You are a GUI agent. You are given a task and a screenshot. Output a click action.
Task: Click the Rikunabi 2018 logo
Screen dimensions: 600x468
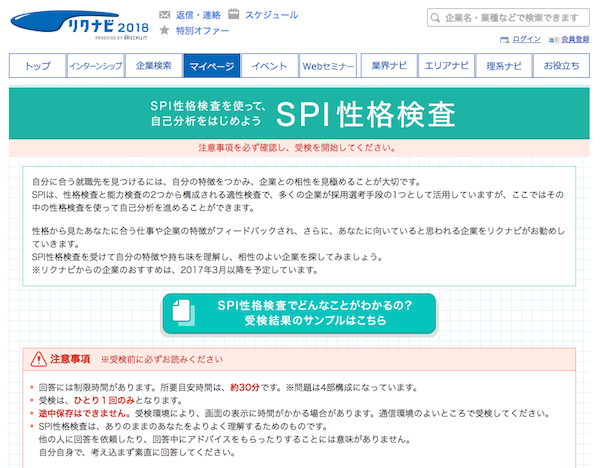(80, 25)
